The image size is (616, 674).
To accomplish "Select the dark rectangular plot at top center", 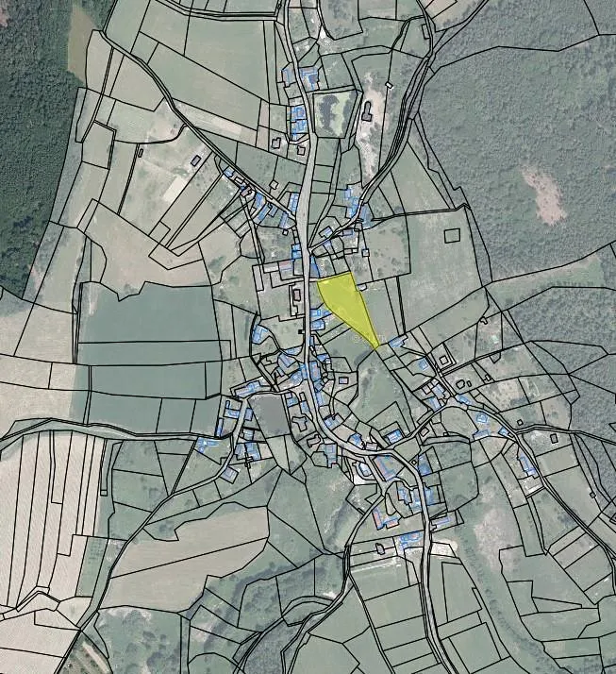I will coord(329,111).
